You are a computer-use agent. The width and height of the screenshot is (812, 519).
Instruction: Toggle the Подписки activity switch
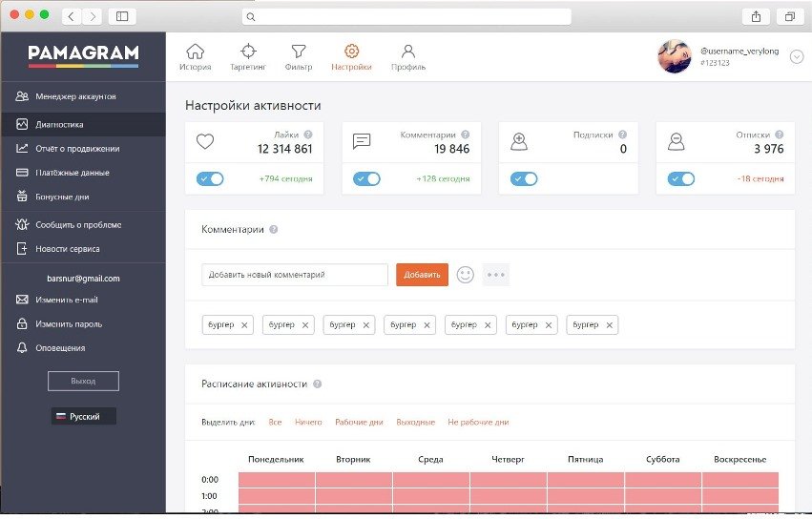pos(524,178)
